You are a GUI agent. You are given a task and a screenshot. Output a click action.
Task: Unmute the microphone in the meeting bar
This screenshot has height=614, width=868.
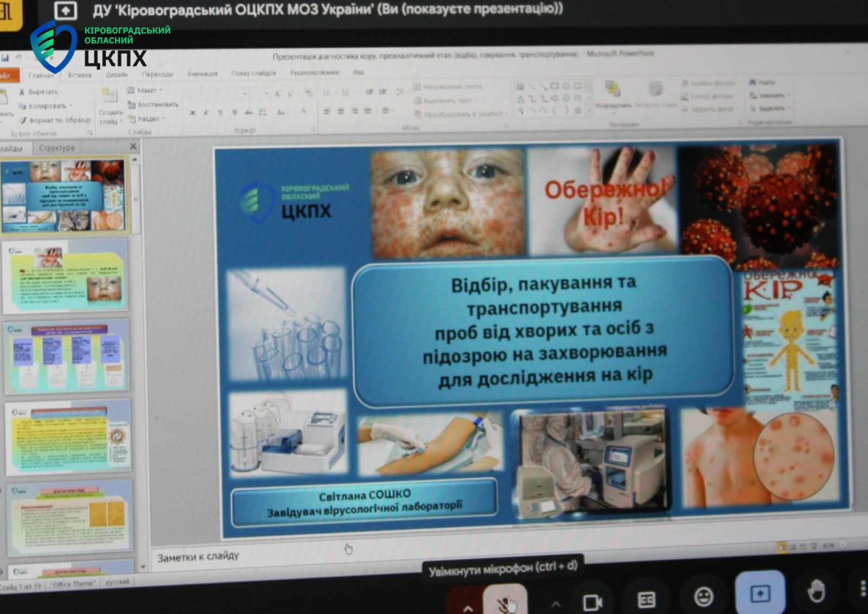tap(506, 602)
